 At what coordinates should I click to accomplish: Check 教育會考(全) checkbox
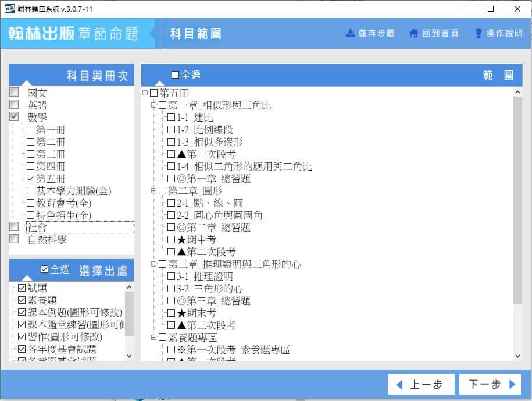pos(31,203)
